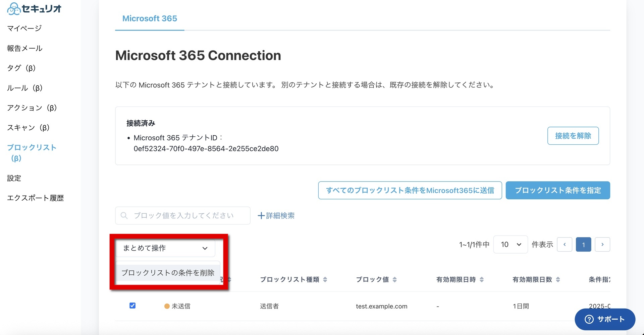Click the 未送信 status in the row

177,306
